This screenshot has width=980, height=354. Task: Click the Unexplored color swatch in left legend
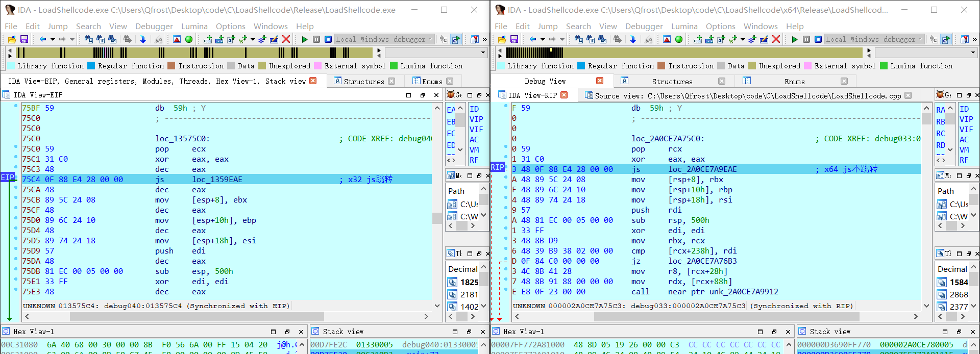point(262,66)
